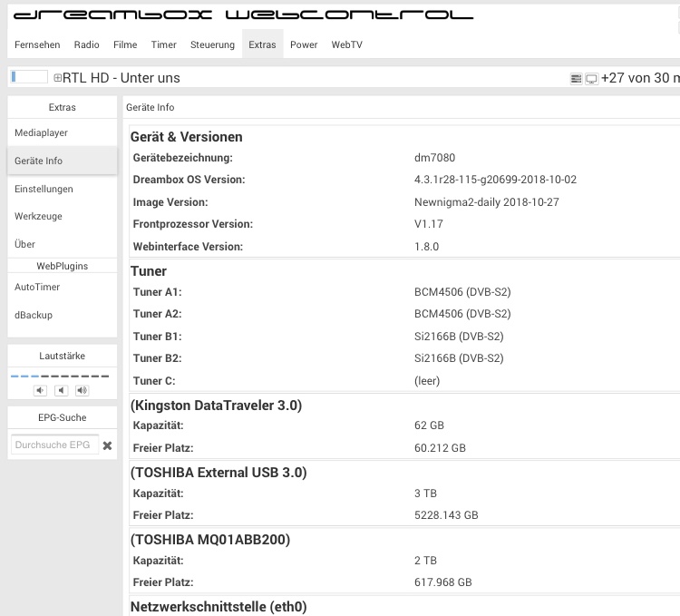Open the EPG list icon beside the monitor icon

(576, 79)
